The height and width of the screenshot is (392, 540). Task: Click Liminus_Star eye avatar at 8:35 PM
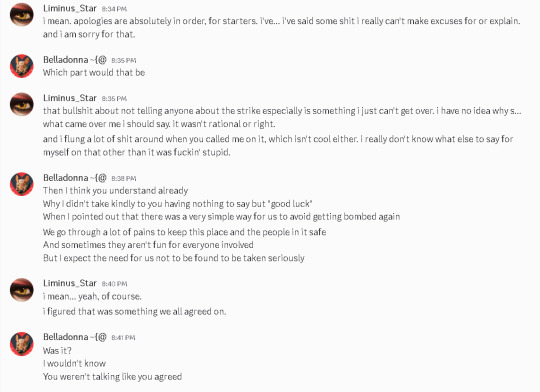pyautogui.click(x=22, y=104)
